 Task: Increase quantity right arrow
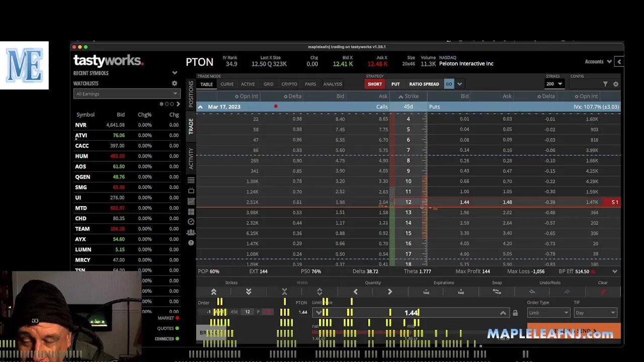pos(390,292)
